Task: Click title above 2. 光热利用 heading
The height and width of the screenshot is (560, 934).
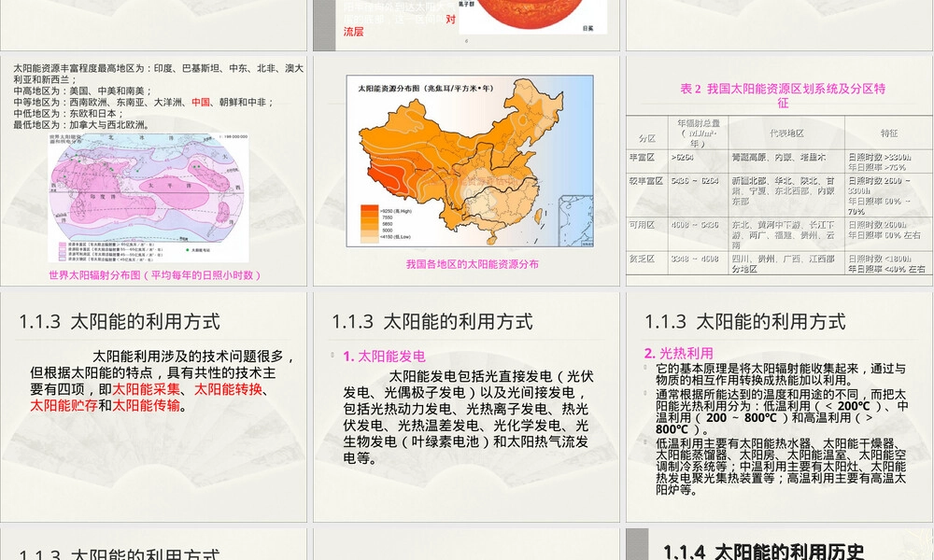Action: tap(745, 322)
